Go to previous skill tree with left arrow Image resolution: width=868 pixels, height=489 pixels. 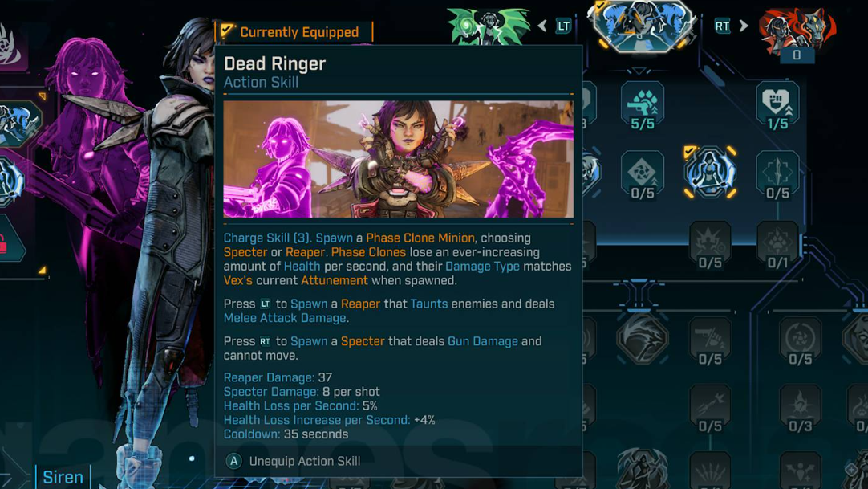tap(542, 26)
